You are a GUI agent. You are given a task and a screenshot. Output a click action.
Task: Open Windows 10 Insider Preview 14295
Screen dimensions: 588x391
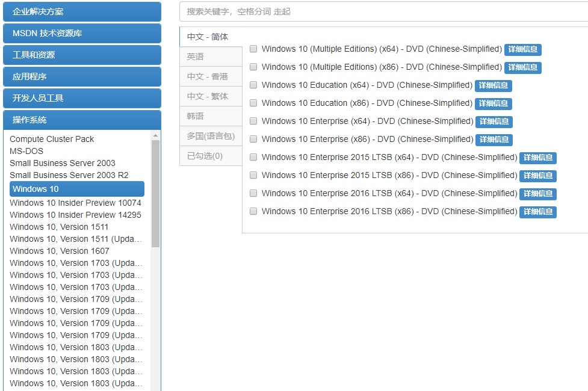(x=75, y=215)
